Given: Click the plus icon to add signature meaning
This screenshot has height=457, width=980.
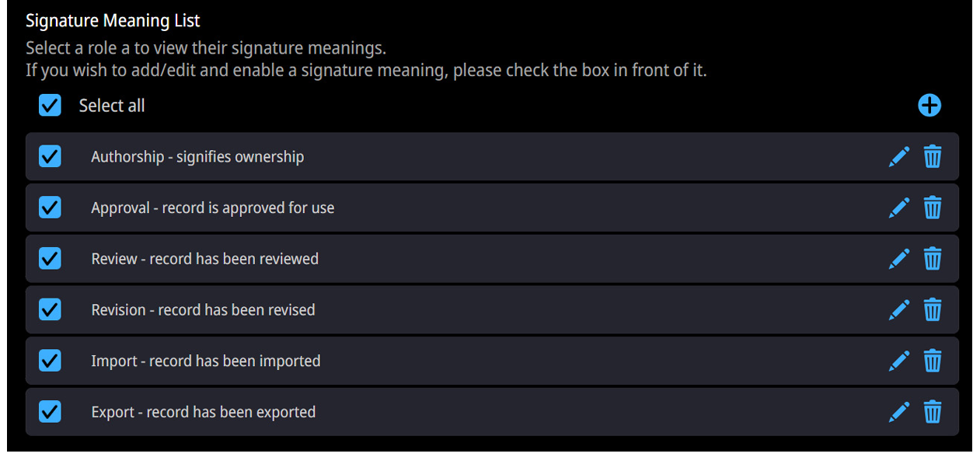Looking at the screenshot, I should point(929,106).
